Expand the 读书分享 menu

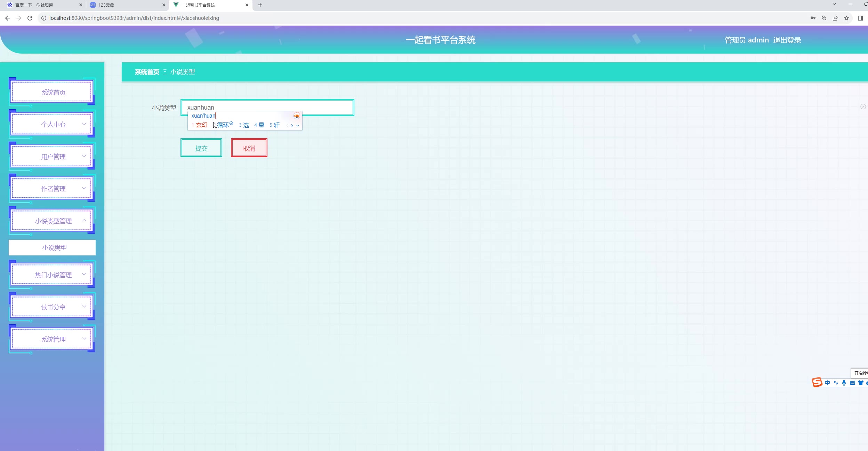(x=52, y=307)
